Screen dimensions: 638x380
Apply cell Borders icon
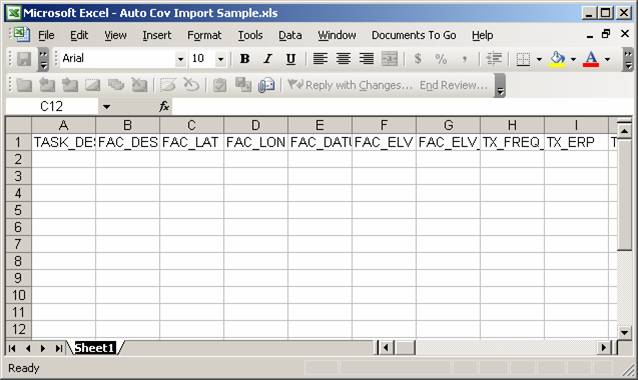point(523,59)
